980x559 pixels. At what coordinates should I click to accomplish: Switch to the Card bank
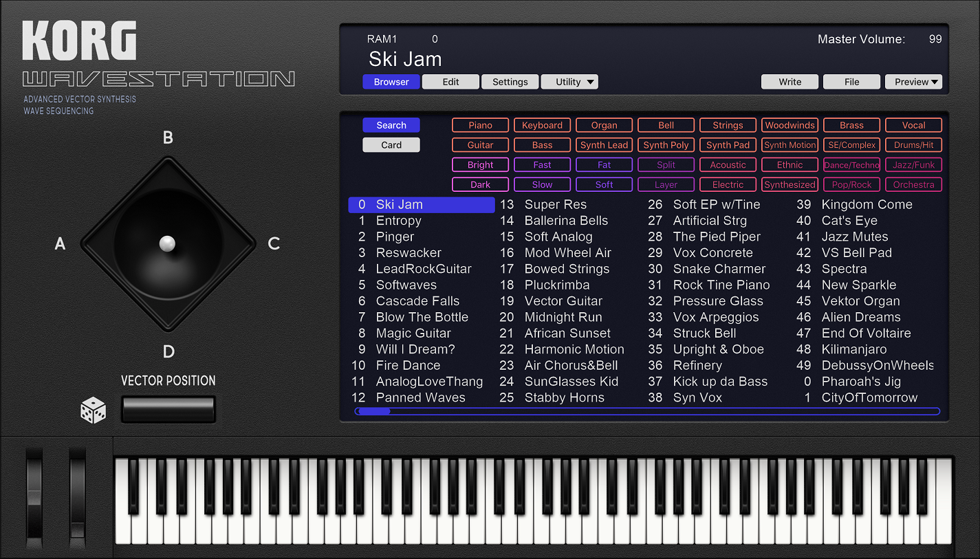pyautogui.click(x=391, y=144)
